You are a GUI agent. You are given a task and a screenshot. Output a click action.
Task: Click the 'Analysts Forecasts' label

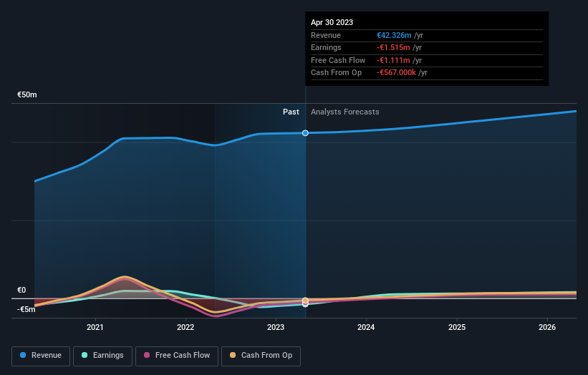click(x=345, y=112)
